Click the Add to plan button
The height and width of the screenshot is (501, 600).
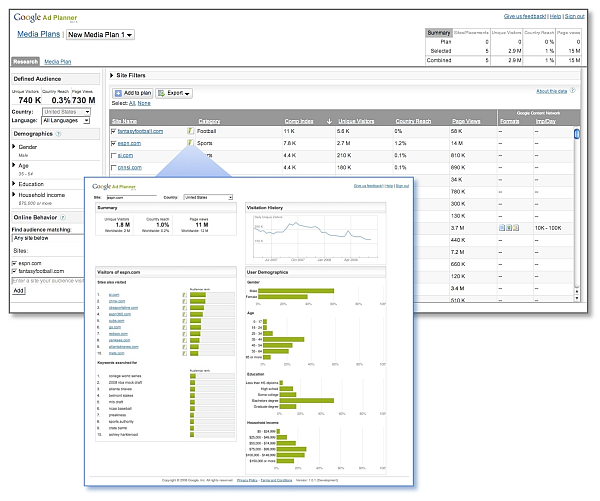pyautogui.click(x=133, y=93)
